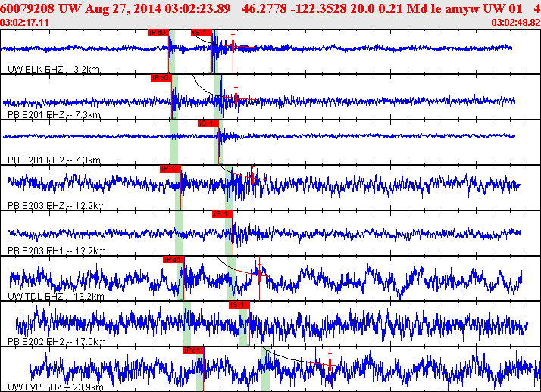Click the iPd0 pick flag on ELK trace
The height and width of the screenshot is (392, 541).
pos(158,33)
